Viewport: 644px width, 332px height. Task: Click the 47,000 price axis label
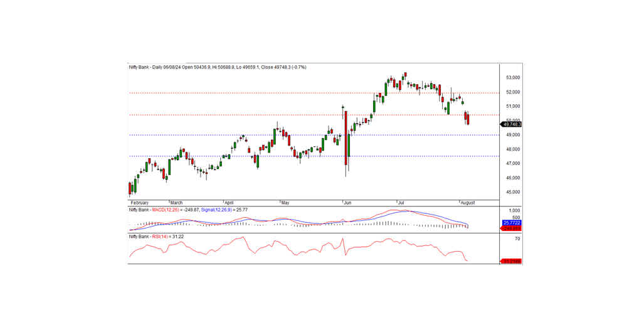[x=514, y=164]
